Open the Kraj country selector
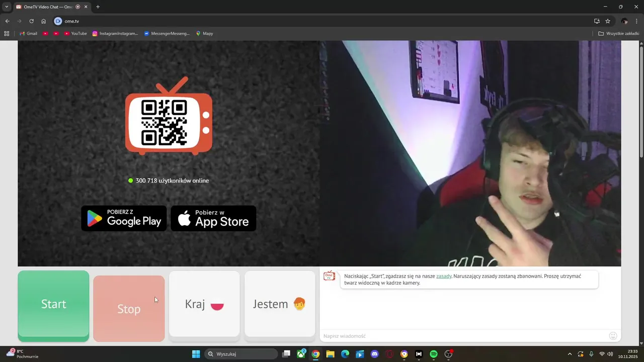The width and height of the screenshot is (644, 362). coord(204,304)
